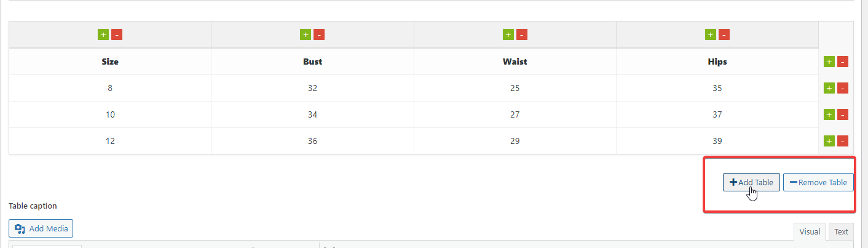Remove the size 10 row
868x248 pixels.
(843, 114)
